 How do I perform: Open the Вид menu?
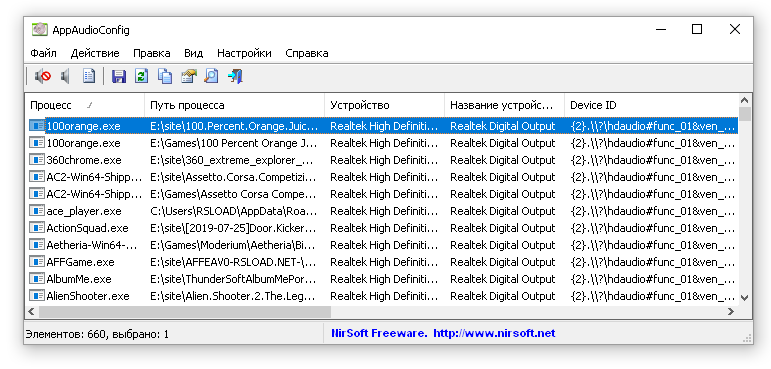pos(194,53)
